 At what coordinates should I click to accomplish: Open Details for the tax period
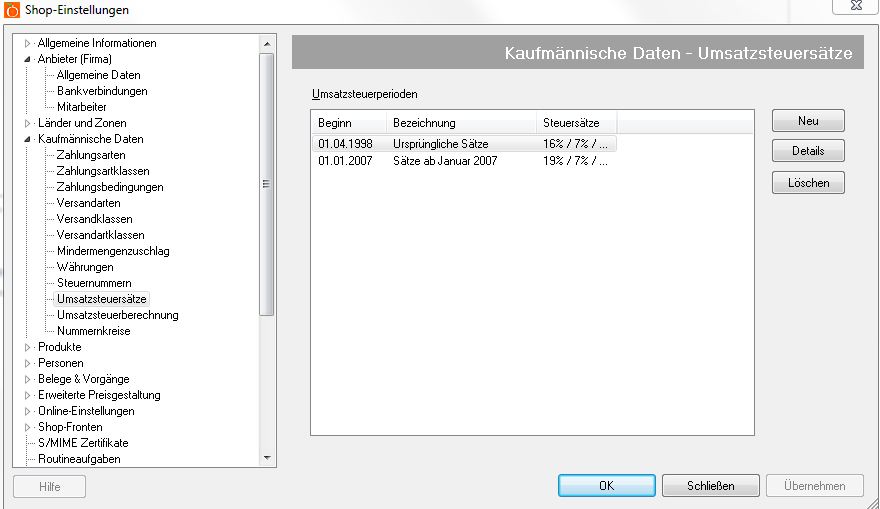pos(808,151)
